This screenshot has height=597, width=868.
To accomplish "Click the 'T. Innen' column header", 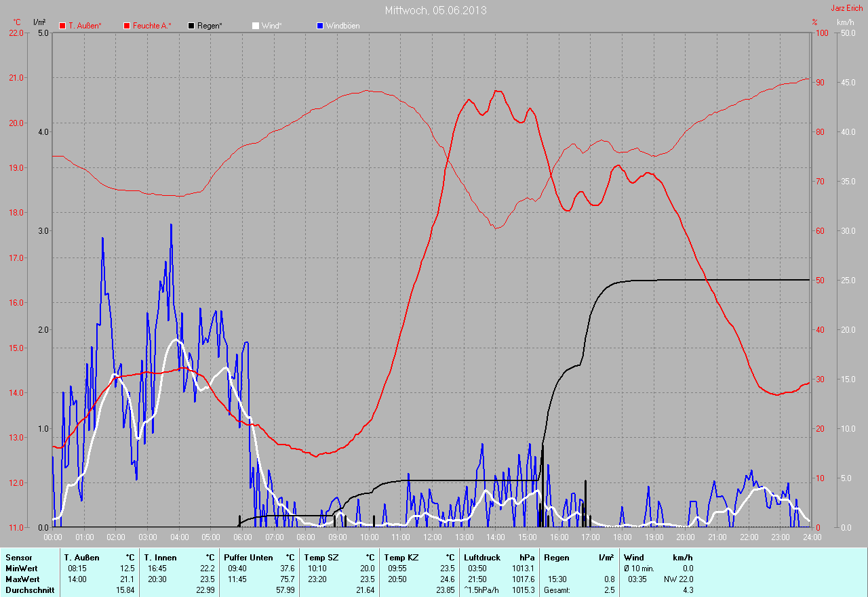I will (x=160, y=558).
